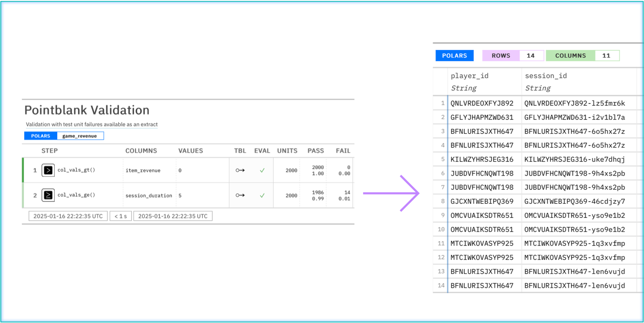Select the game_revenue table name label
The image size is (644, 323).
click(80, 136)
